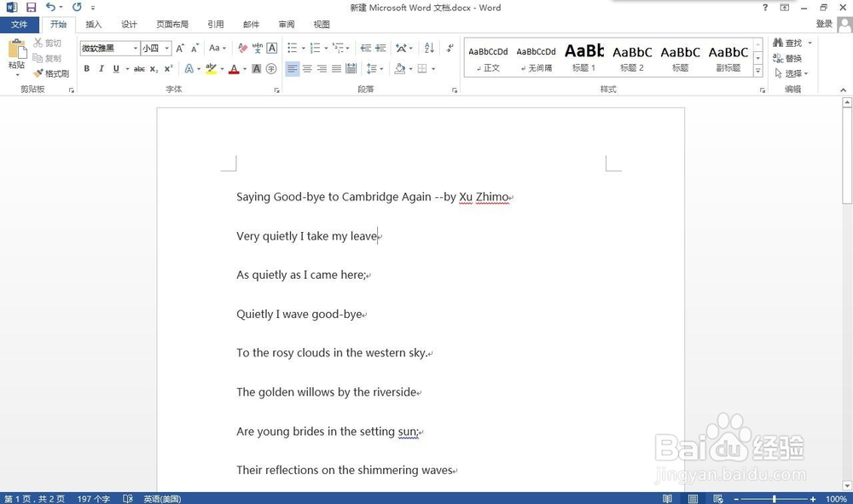Clear all formatting with eraser icon
This screenshot has width=853, height=504.
point(242,49)
